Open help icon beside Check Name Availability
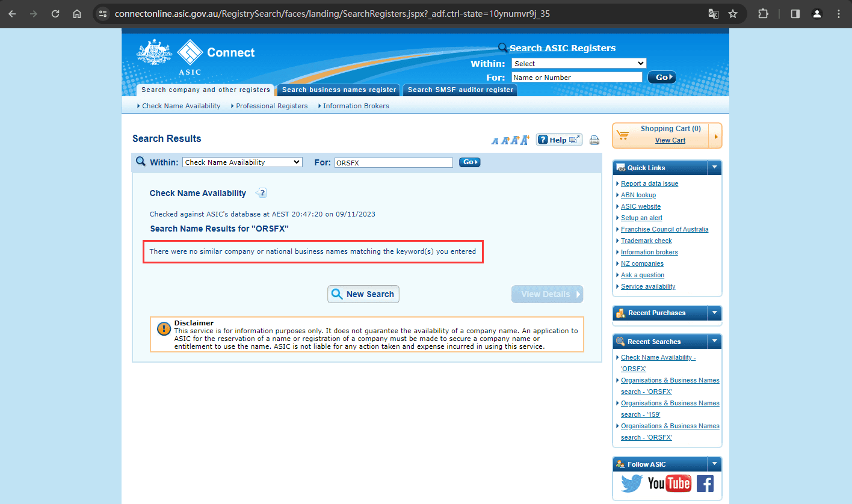Viewport: 852px width, 504px height. tap(261, 193)
